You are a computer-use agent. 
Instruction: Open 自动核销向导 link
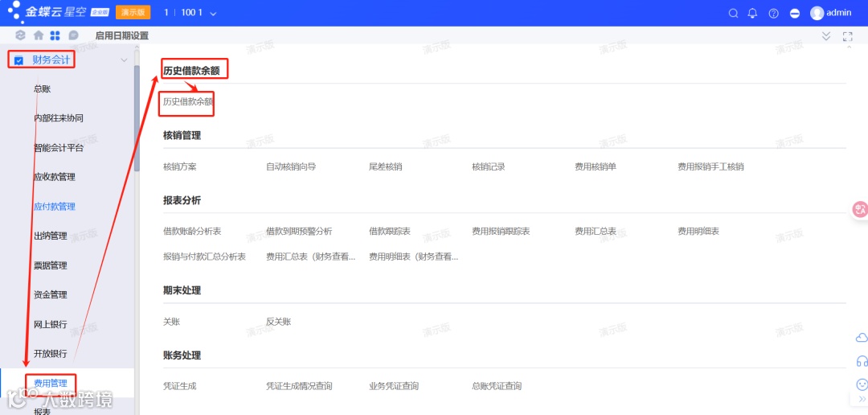[x=291, y=166]
